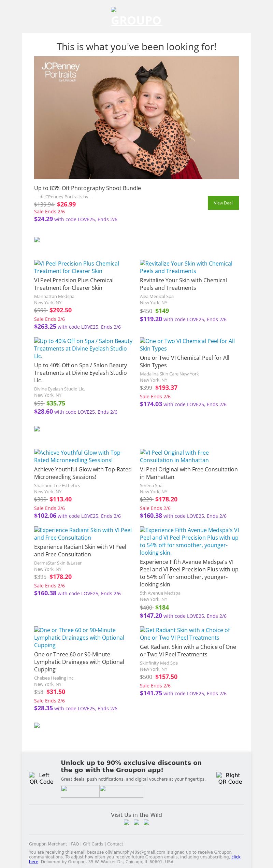Click the Right QR Code image

tap(230, 778)
